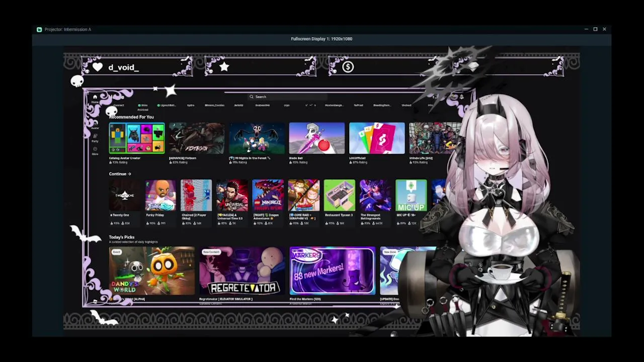Open the Fistborn game thumbnail
644x362 pixels.
[197, 138]
